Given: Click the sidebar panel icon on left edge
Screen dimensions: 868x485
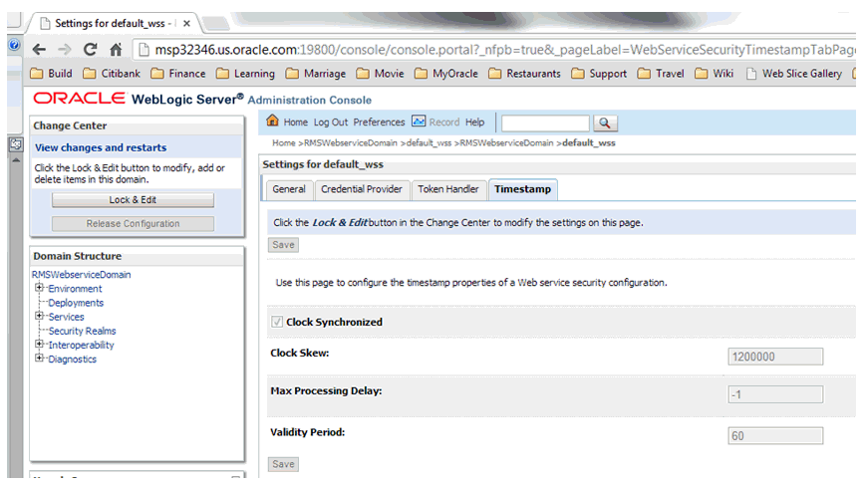Looking at the screenshot, I should coord(16,144).
